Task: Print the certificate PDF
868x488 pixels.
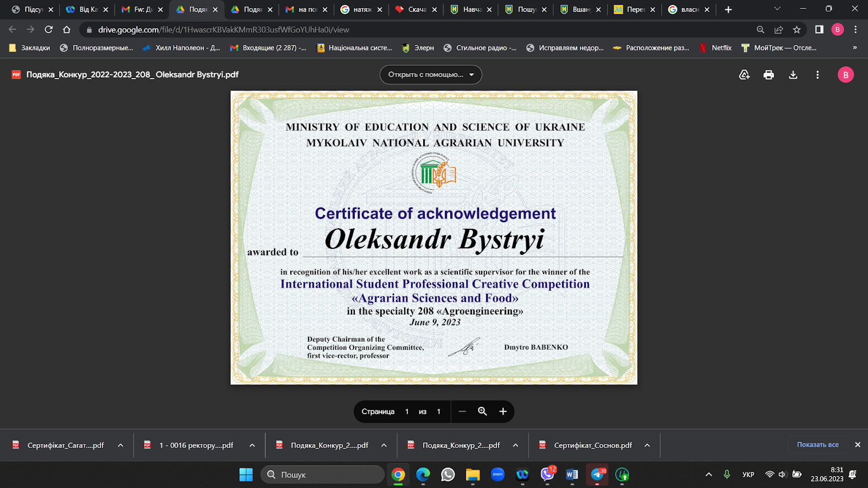Action: tap(769, 75)
